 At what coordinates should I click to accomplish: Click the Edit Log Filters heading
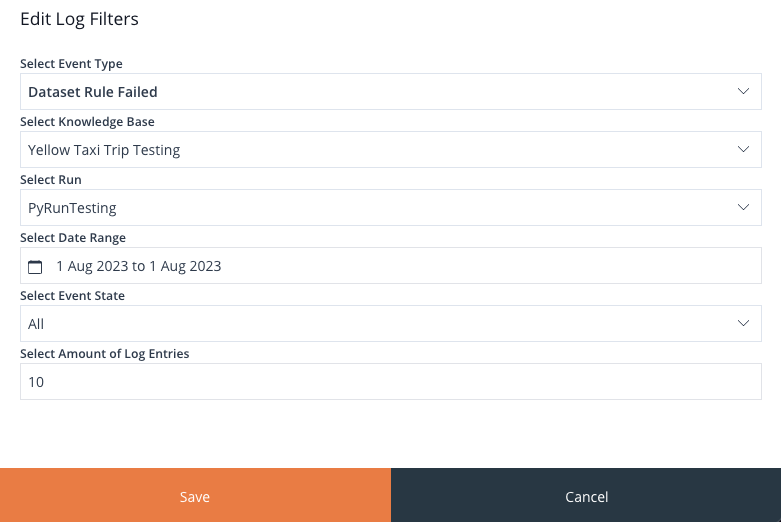pyautogui.click(x=79, y=19)
